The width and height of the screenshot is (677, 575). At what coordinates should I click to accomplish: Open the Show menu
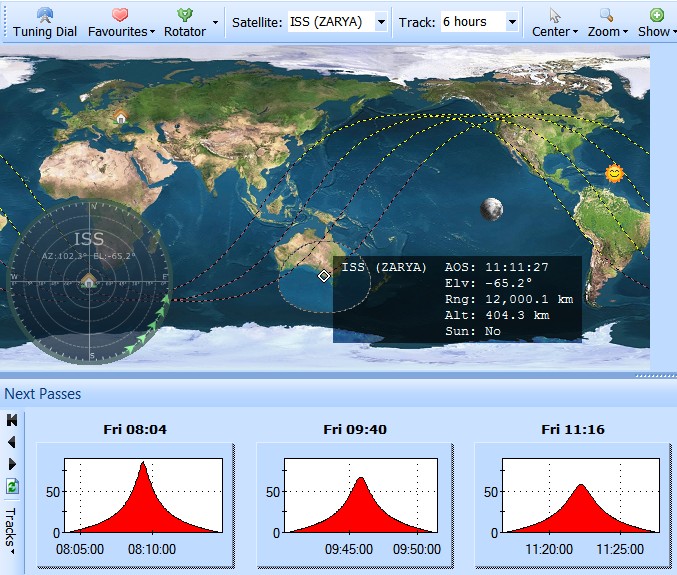(x=657, y=23)
